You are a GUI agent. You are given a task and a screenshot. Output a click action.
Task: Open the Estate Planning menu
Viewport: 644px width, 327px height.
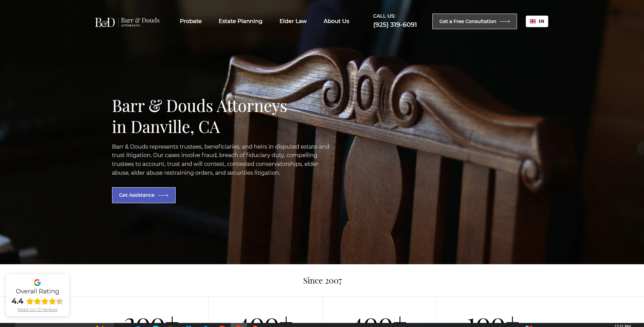coord(240,21)
